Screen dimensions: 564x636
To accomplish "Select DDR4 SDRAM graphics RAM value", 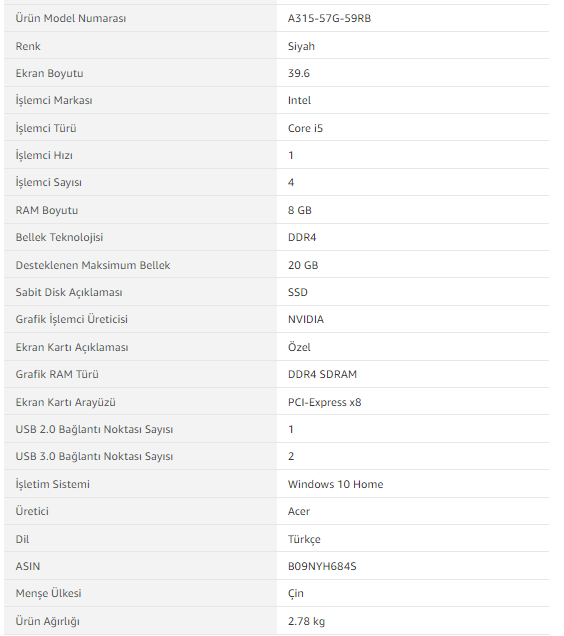I will [322, 374].
